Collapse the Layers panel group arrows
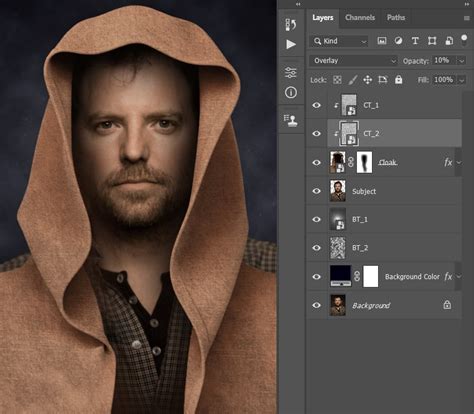 pos(467,4)
